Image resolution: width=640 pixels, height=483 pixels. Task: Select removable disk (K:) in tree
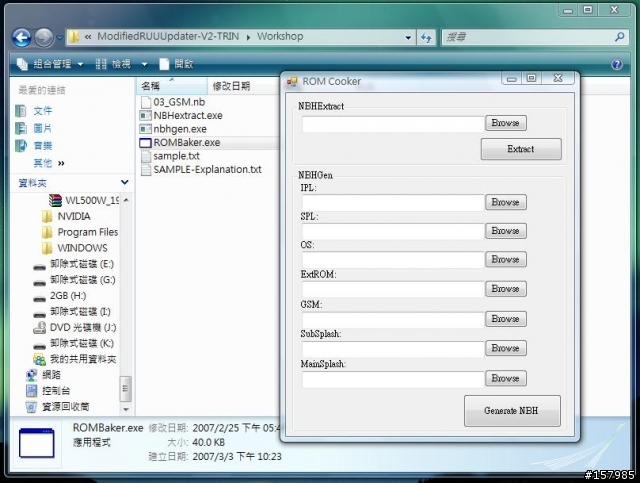[73, 343]
